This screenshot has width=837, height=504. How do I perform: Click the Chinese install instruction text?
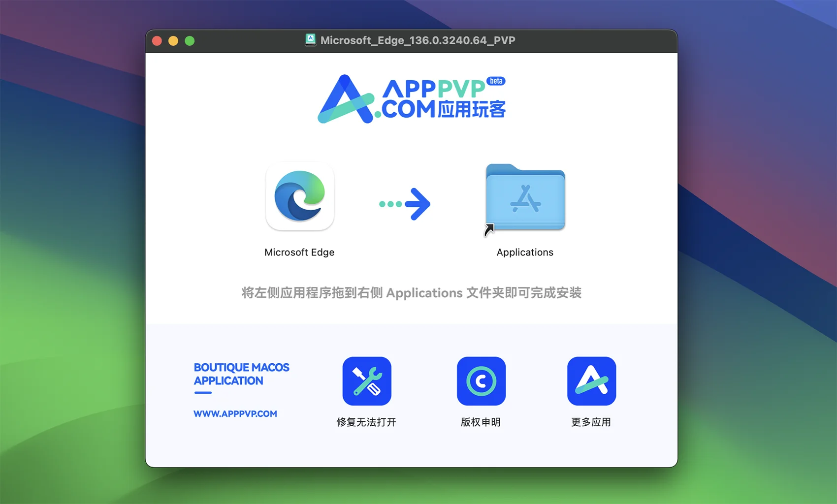click(x=412, y=293)
